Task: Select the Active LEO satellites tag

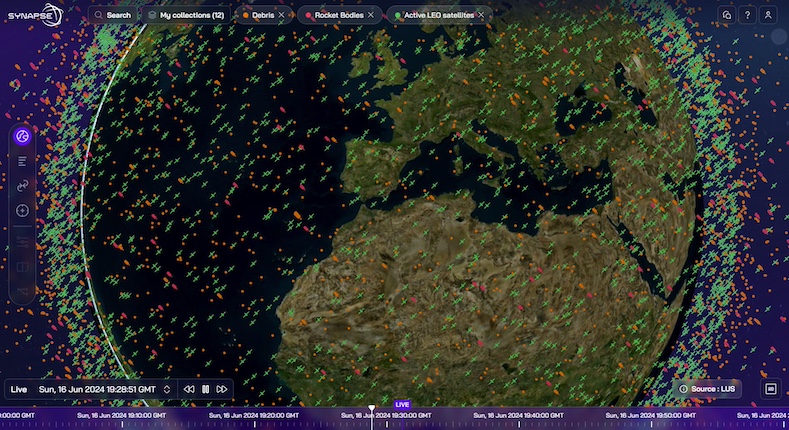Action: point(439,15)
